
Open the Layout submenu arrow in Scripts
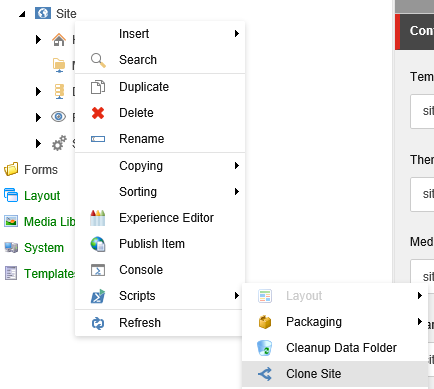pos(420,295)
